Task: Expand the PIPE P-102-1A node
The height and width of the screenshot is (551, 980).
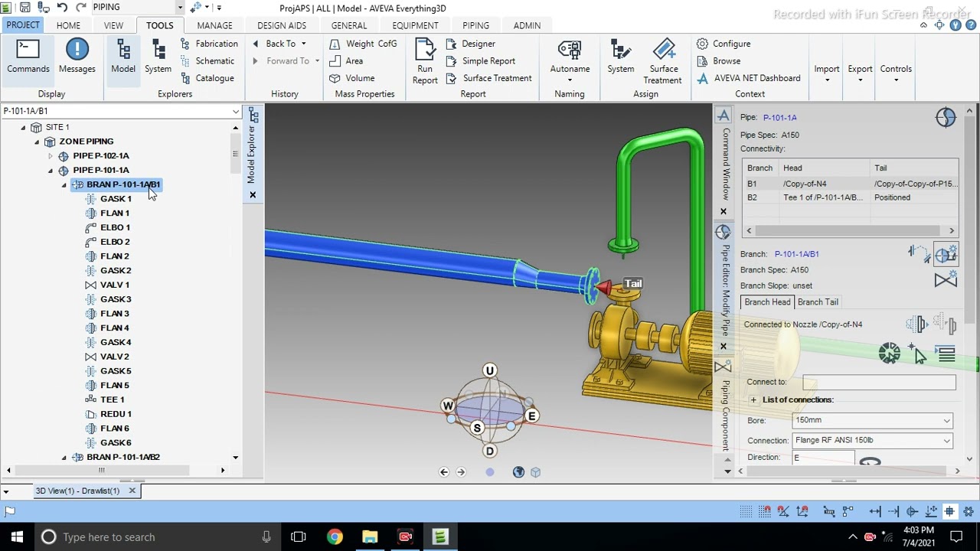Action: pos(51,156)
